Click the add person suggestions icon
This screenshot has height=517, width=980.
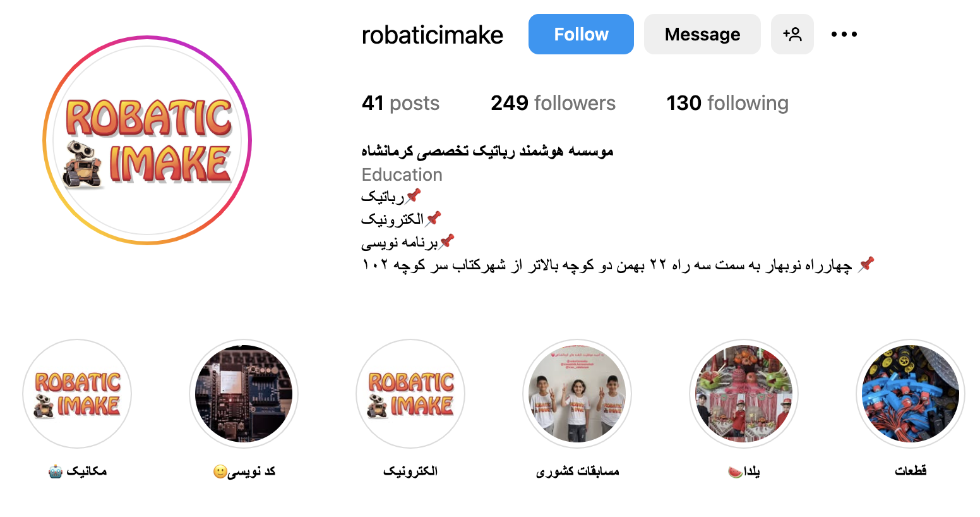click(792, 34)
